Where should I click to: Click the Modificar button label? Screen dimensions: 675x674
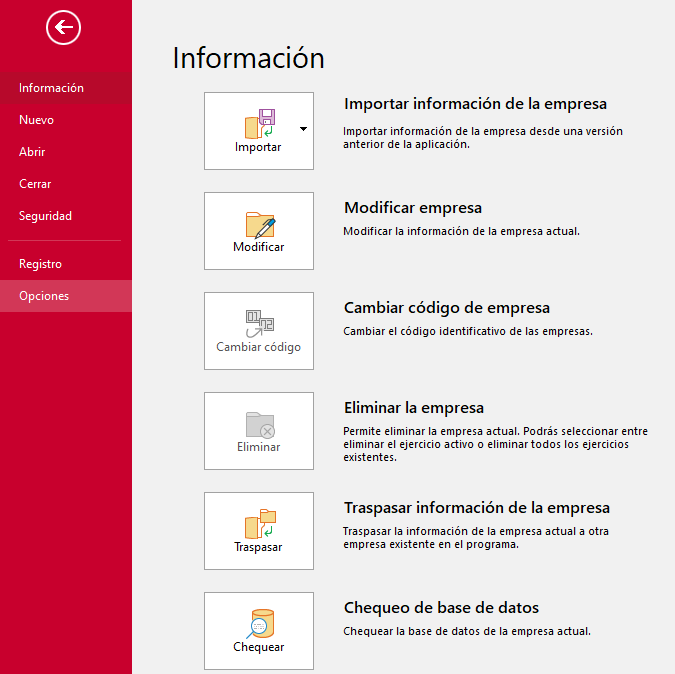click(259, 247)
